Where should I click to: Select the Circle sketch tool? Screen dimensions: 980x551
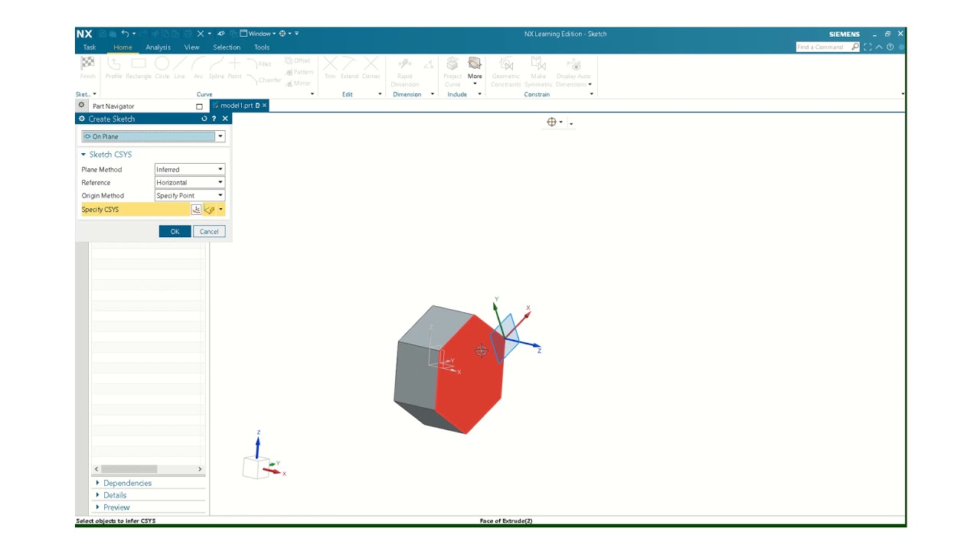pos(162,67)
